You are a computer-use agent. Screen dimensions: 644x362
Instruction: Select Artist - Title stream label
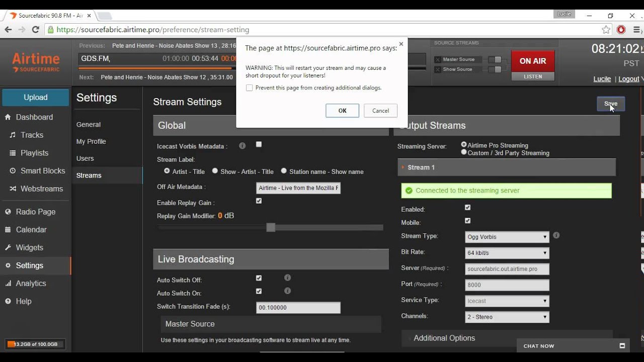click(x=167, y=171)
